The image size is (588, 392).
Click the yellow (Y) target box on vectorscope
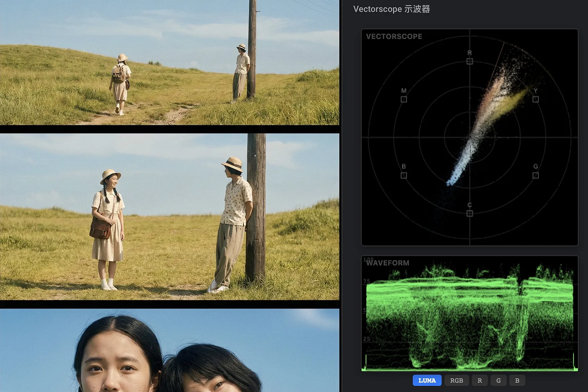(535, 99)
